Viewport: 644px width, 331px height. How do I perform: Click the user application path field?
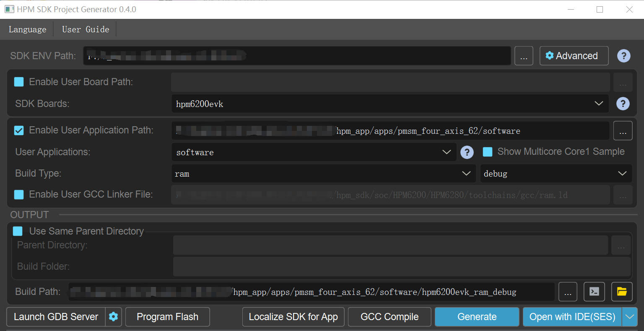(x=390, y=131)
